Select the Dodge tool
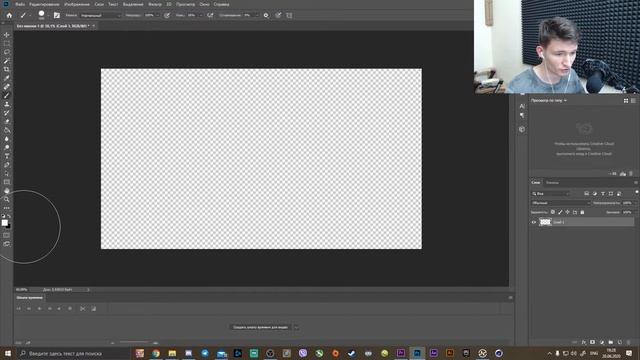Screen dimensions: 640x360 7,147
